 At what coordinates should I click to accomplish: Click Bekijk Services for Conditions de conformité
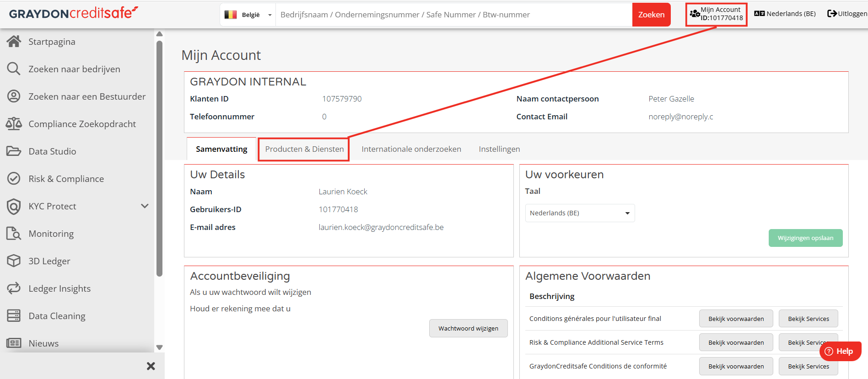(808, 366)
